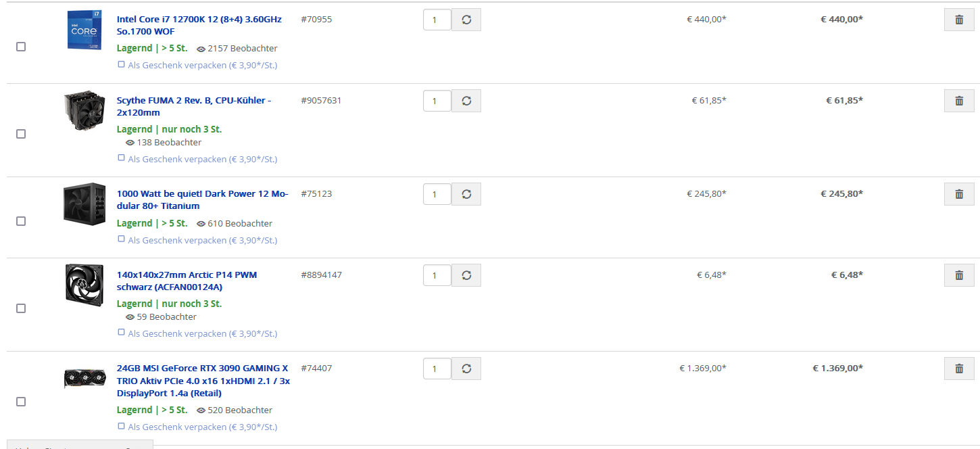Tick the row checkbox for be quiet! power supply
The height and width of the screenshot is (449, 980).
tap(21, 221)
